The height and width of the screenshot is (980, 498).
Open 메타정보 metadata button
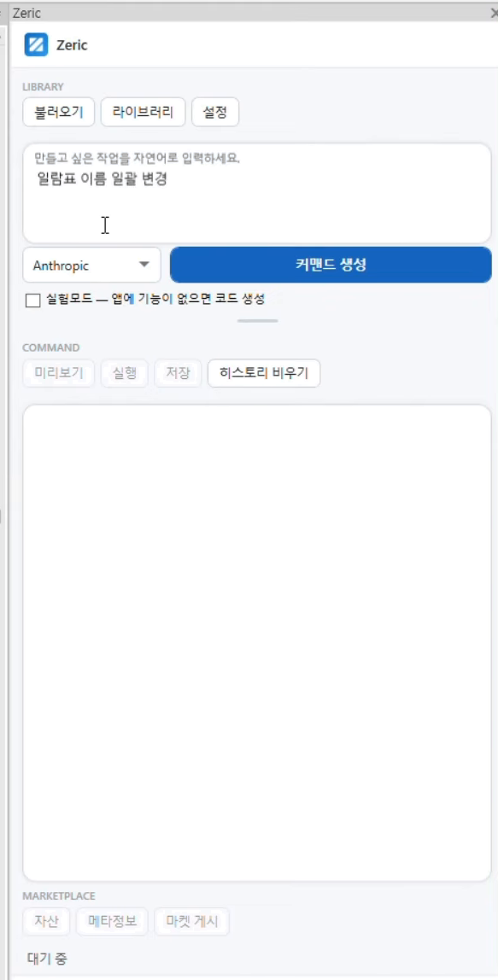coord(113,922)
